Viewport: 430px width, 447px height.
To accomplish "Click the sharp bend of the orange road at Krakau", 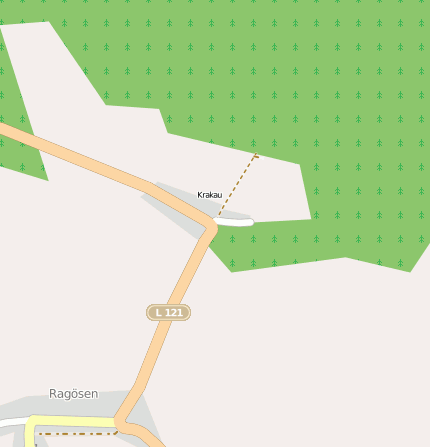I will point(211,226).
